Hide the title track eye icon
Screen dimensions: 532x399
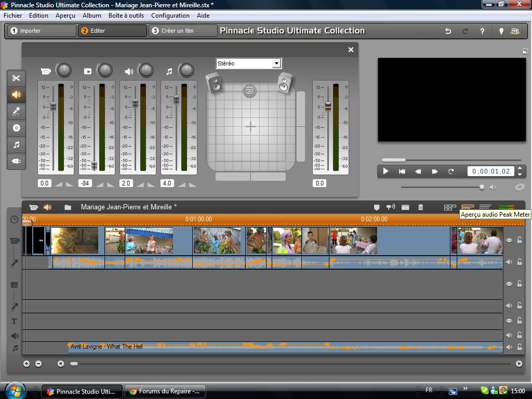tap(509, 321)
